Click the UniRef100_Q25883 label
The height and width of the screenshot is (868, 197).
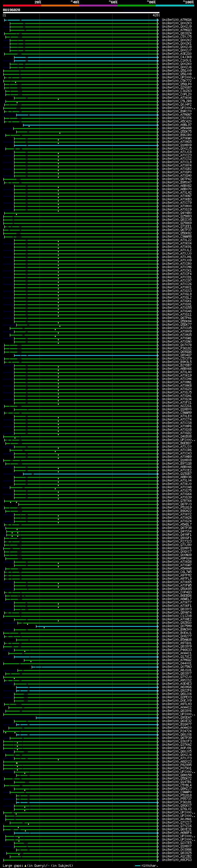(177, 216)
